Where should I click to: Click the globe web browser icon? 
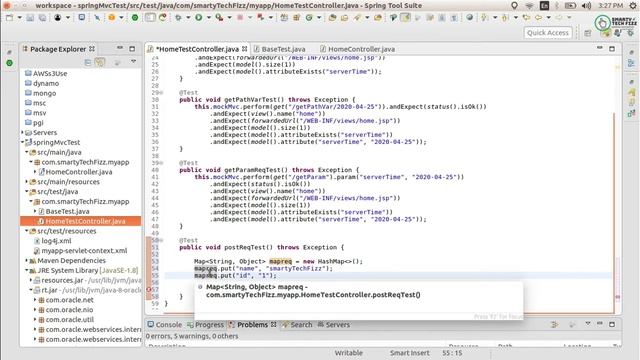(469, 18)
